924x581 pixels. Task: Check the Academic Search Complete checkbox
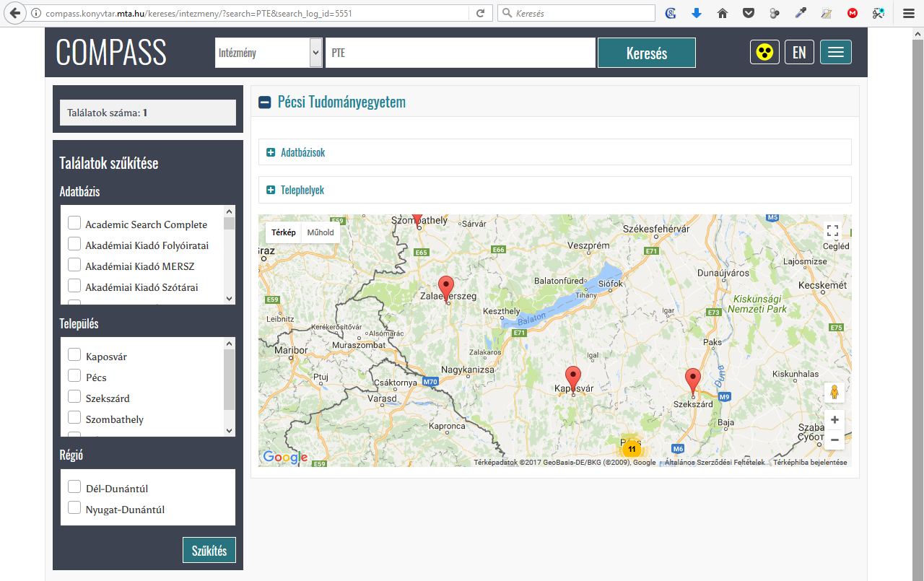[74, 223]
